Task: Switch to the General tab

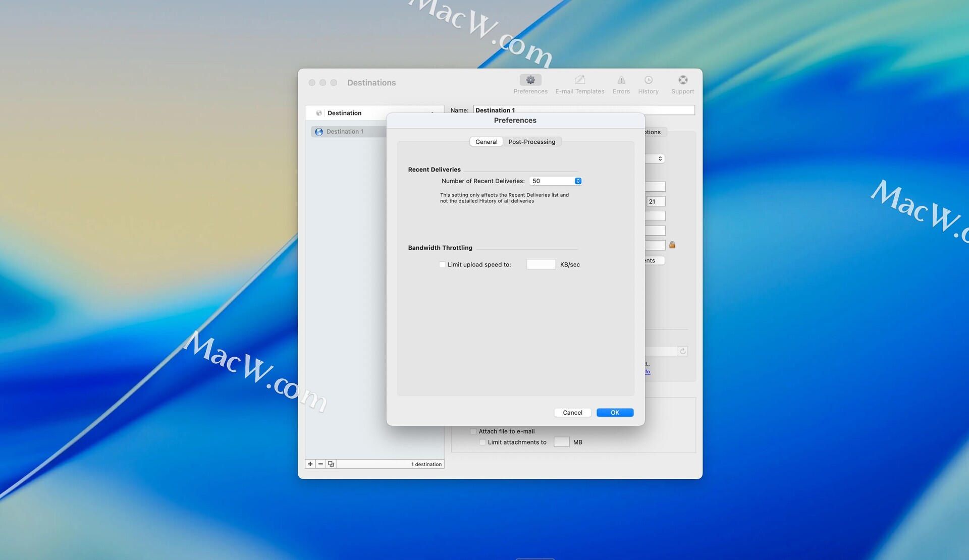Action: pos(486,142)
